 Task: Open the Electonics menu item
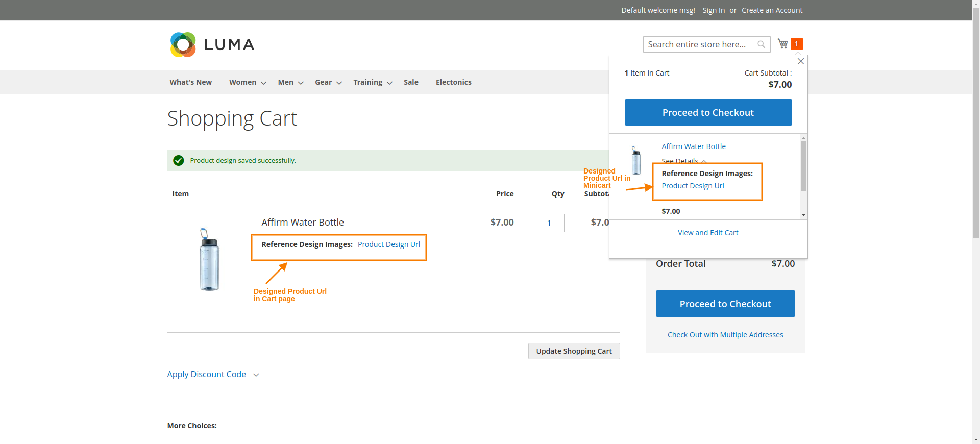click(453, 82)
